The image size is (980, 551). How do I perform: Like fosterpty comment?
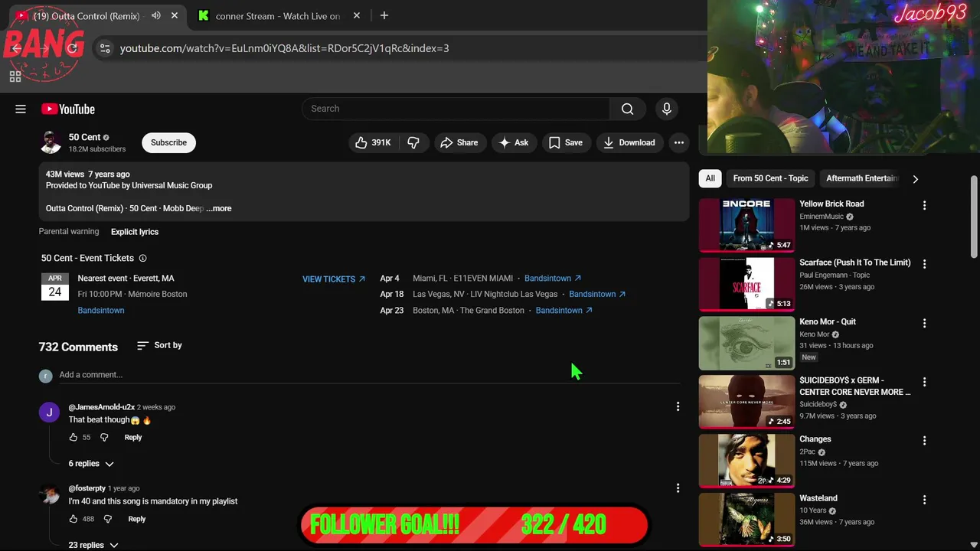pyautogui.click(x=73, y=519)
